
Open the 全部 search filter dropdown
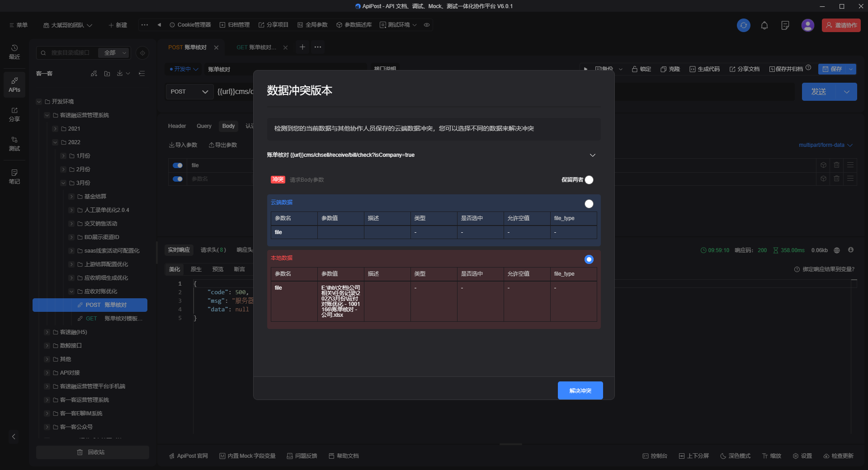[x=114, y=53]
